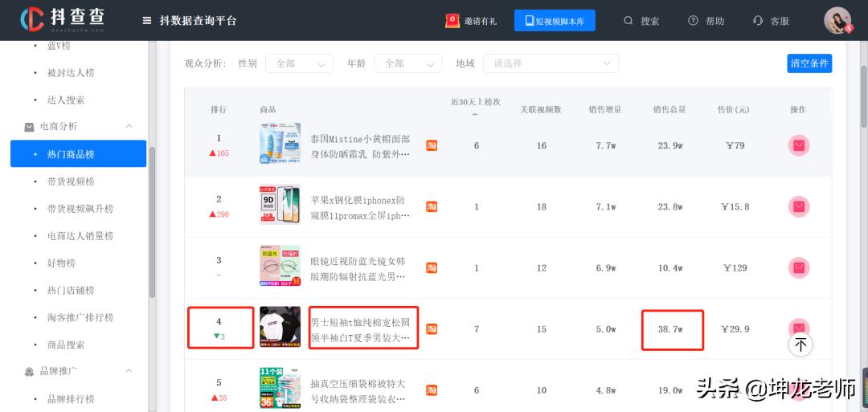Screen dimensions: 868x412
Task: Click the ￥129 price cell
Action: click(735, 268)
